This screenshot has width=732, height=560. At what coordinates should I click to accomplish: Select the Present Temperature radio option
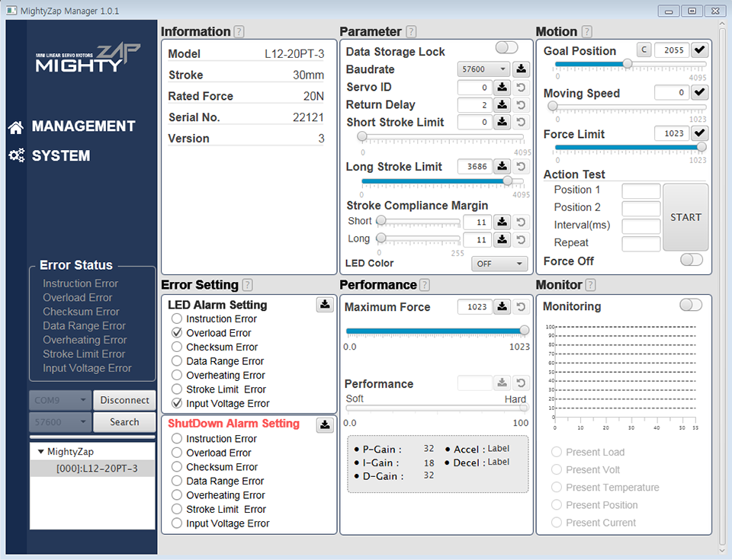pyautogui.click(x=557, y=487)
